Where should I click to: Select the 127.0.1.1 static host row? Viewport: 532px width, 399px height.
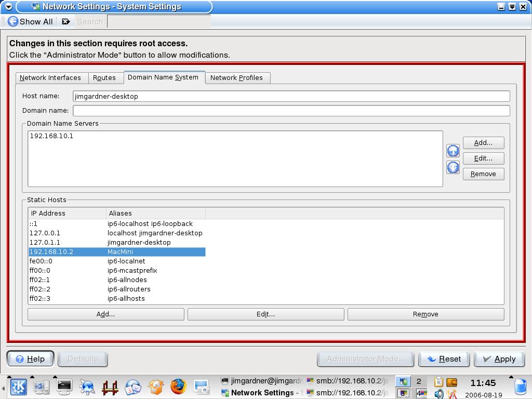point(117,242)
